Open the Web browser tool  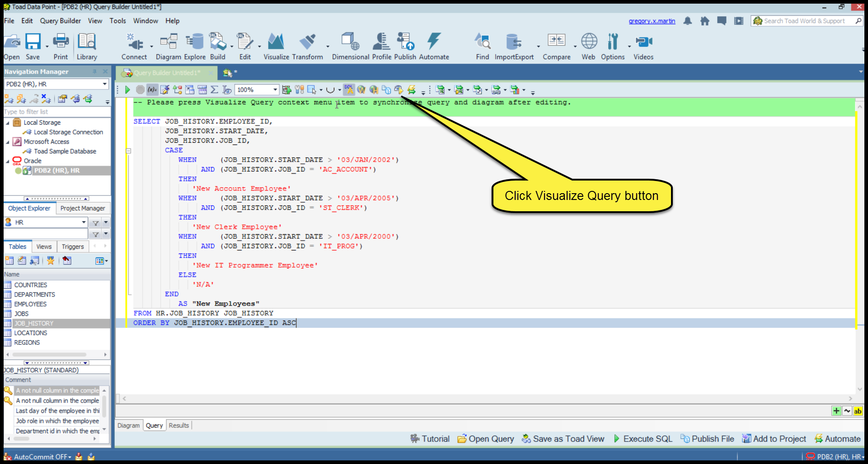pos(588,46)
